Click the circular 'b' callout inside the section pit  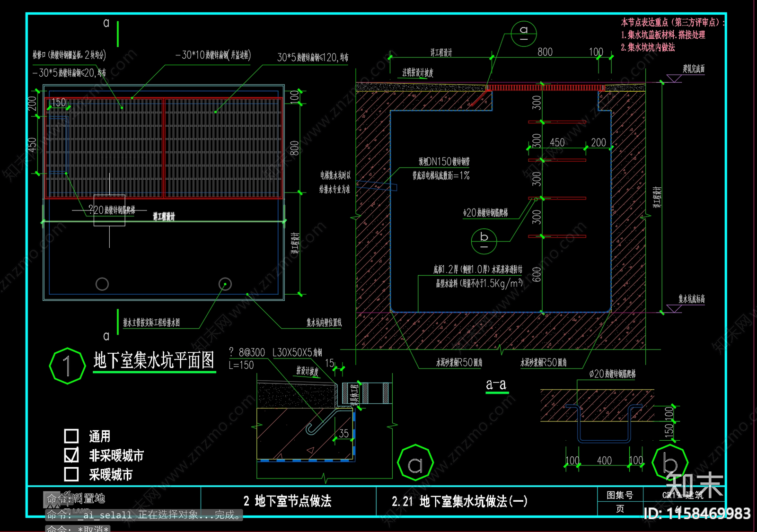pyautogui.click(x=484, y=240)
